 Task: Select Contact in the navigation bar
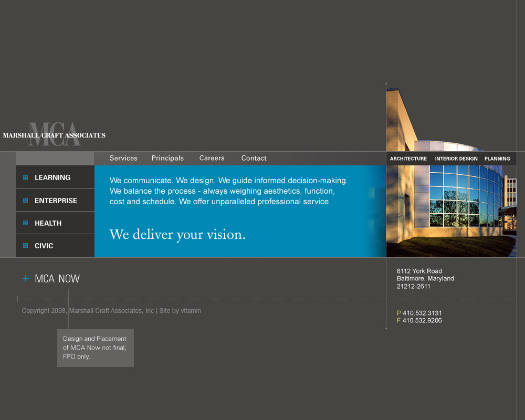[x=254, y=158]
